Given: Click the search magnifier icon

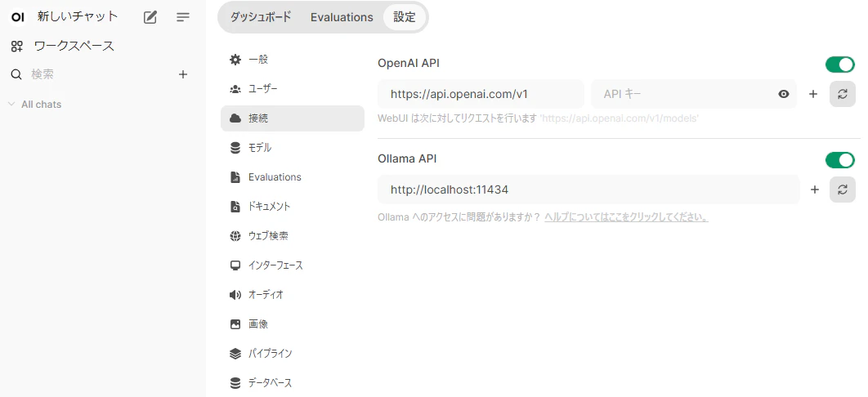Looking at the screenshot, I should [16, 74].
